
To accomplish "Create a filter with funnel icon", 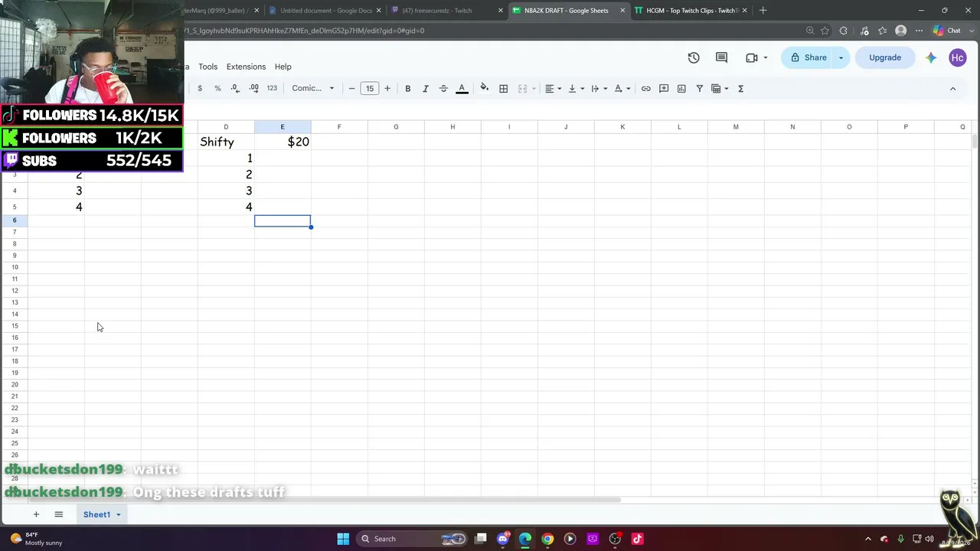I will 700,89.
